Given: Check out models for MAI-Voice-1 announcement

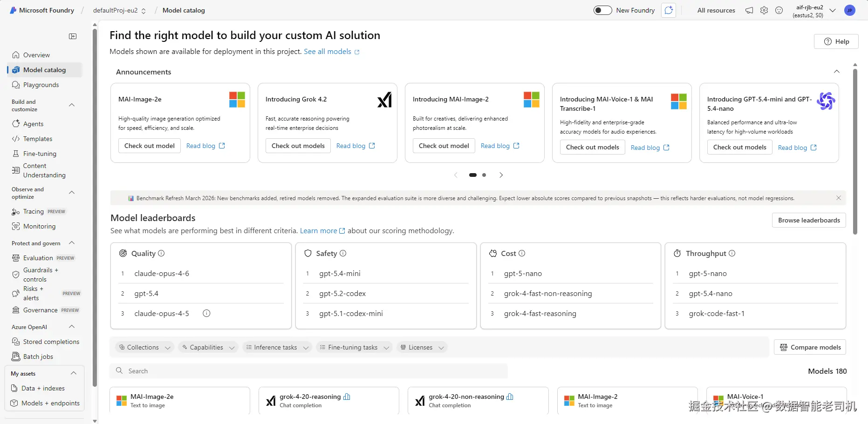Looking at the screenshot, I should [593, 147].
